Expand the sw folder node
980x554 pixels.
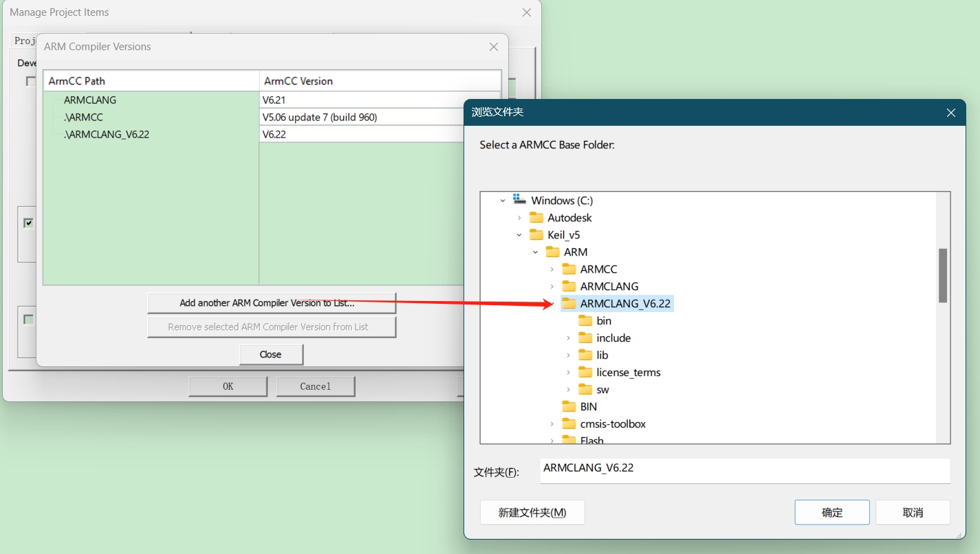[568, 390]
